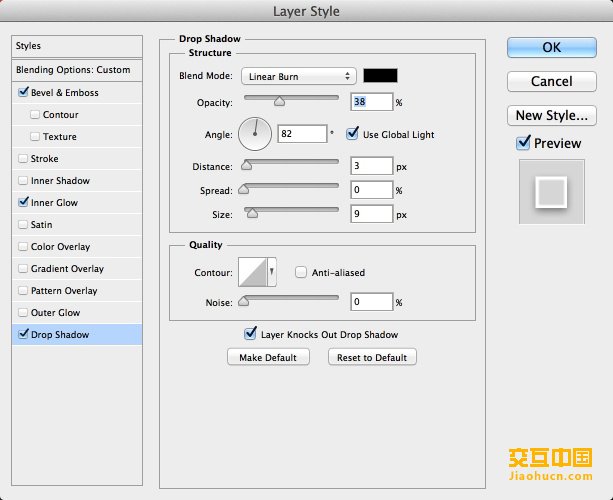
Task: Click the Angle value field showing 82
Action: (302, 134)
